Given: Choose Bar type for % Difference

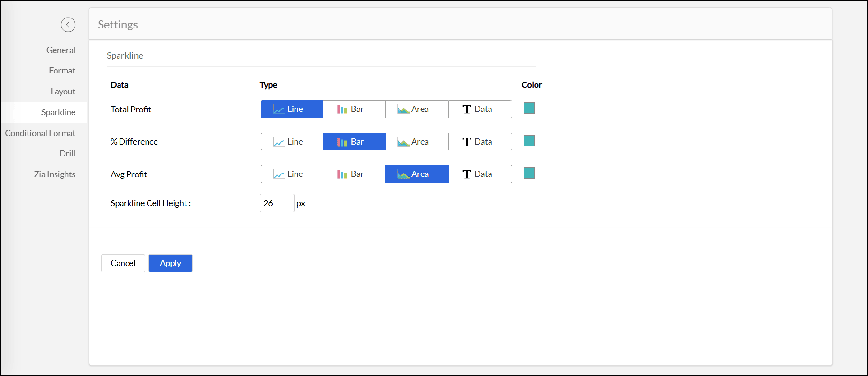Looking at the screenshot, I should coord(354,142).
